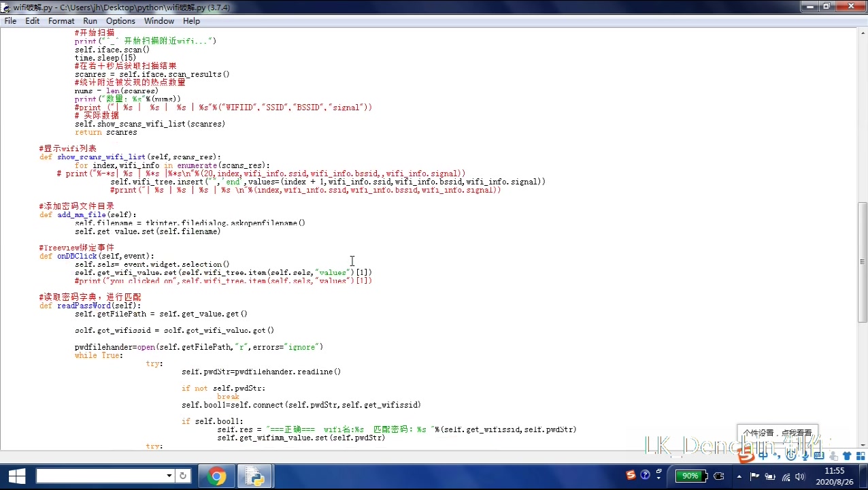Click the taskbar address refresh button
This screenshot has width=868, height=490.
click(182, 476)
